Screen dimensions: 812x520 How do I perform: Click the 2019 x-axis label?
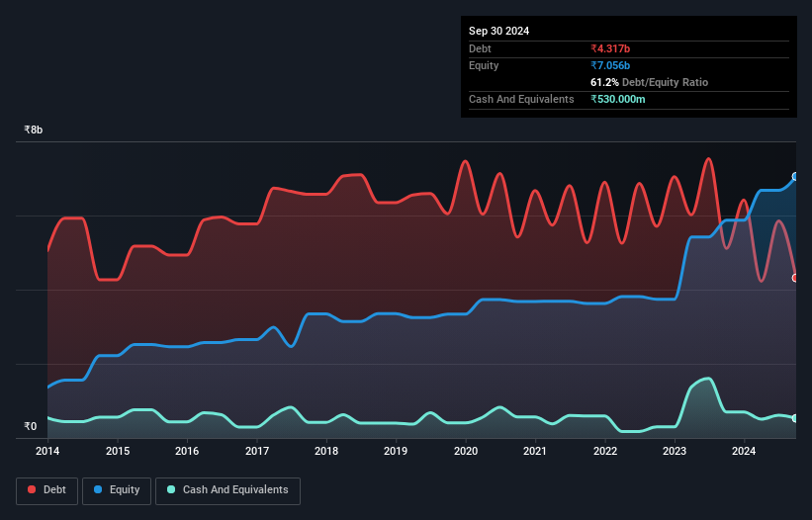click(396, 451)
